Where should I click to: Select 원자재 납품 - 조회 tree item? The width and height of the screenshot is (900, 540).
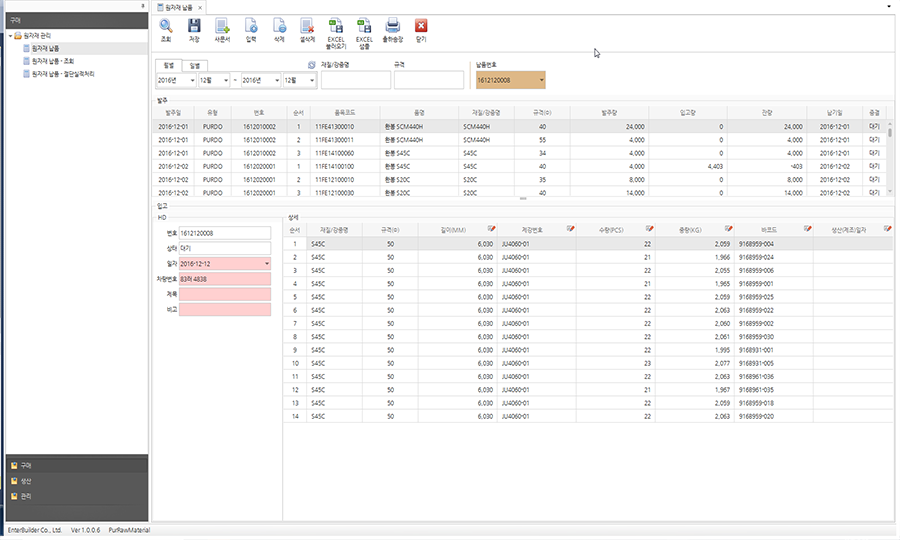point(53,61)
